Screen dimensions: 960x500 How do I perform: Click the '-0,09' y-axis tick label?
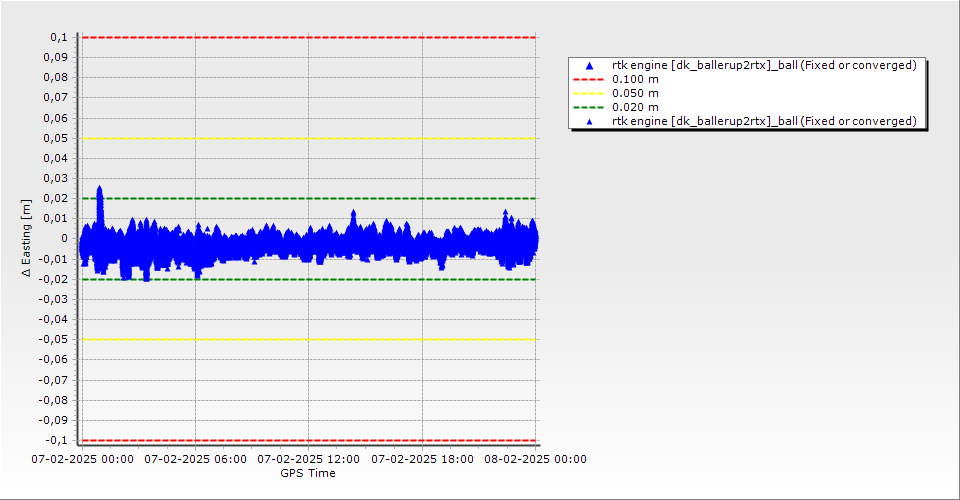pos(54,420)
